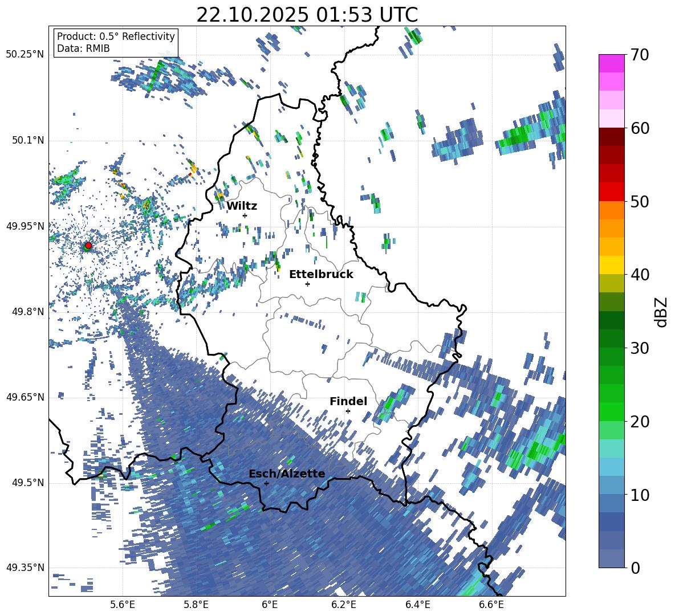Click the 'Data: RMIB' text
This screenshot has height=616, width=675.
83,48
